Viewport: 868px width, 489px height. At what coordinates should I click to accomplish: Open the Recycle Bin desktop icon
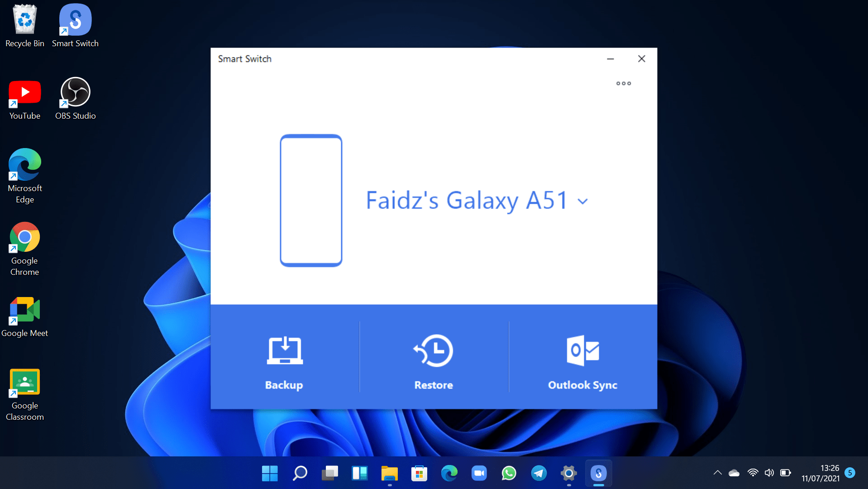(x=25, y=26)
